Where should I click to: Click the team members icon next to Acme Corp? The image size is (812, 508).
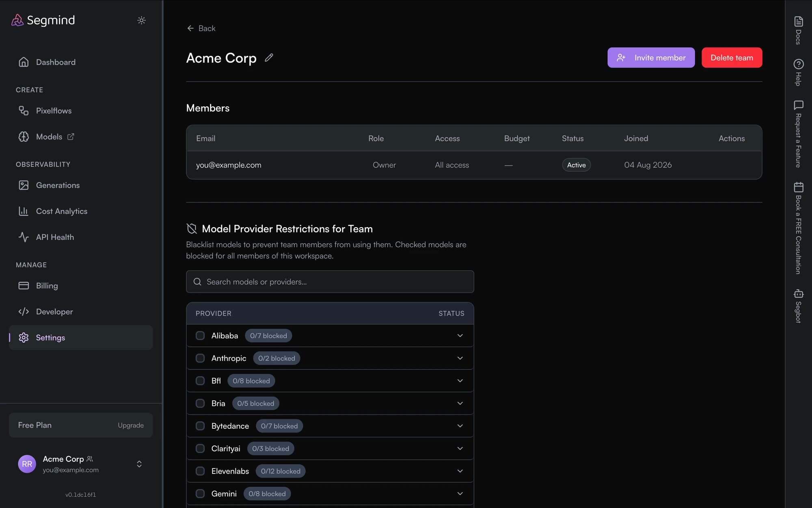(x=90, y=459)
